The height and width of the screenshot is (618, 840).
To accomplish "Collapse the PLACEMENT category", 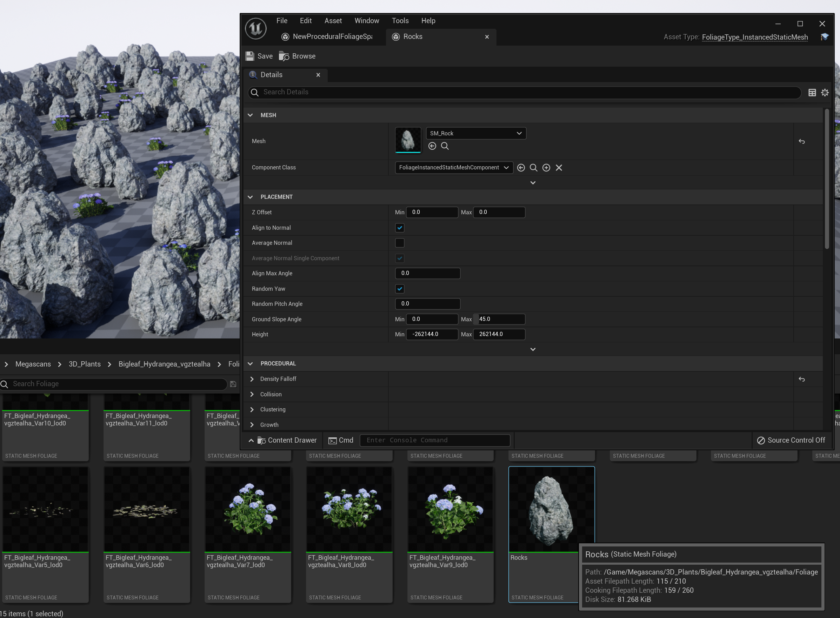I will point(250,197).
